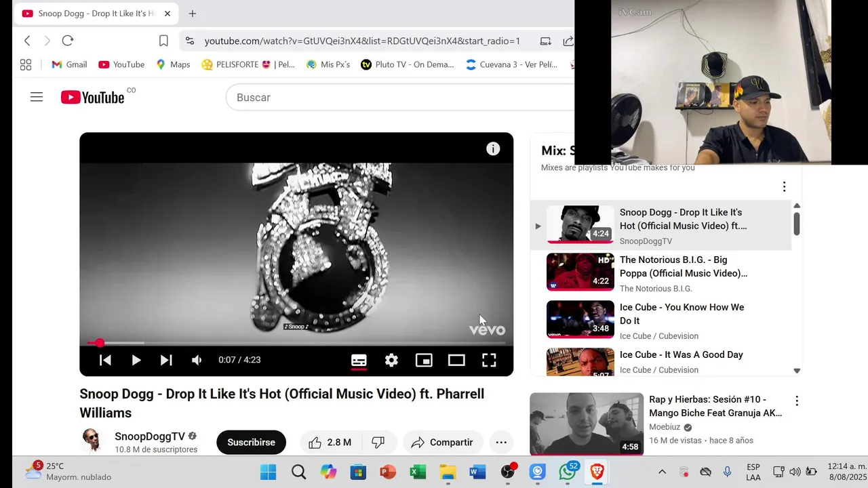Open the Mis Px's bookmark
This screenshot has width=868, height=488.
click(328, 64)
